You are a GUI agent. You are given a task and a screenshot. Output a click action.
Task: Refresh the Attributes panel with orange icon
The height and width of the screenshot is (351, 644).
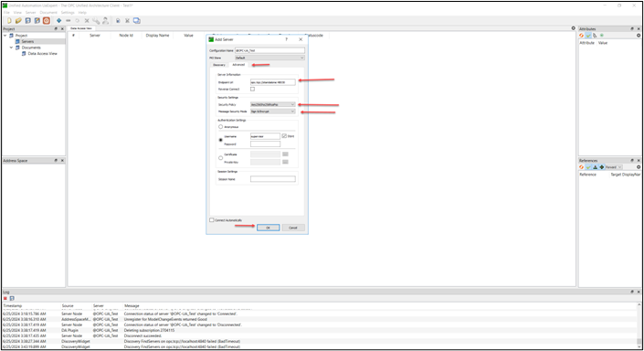coord(582,36)
